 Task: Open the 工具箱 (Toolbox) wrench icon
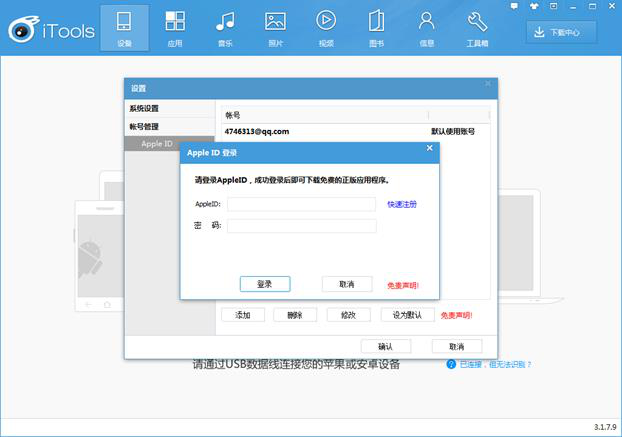477,21
